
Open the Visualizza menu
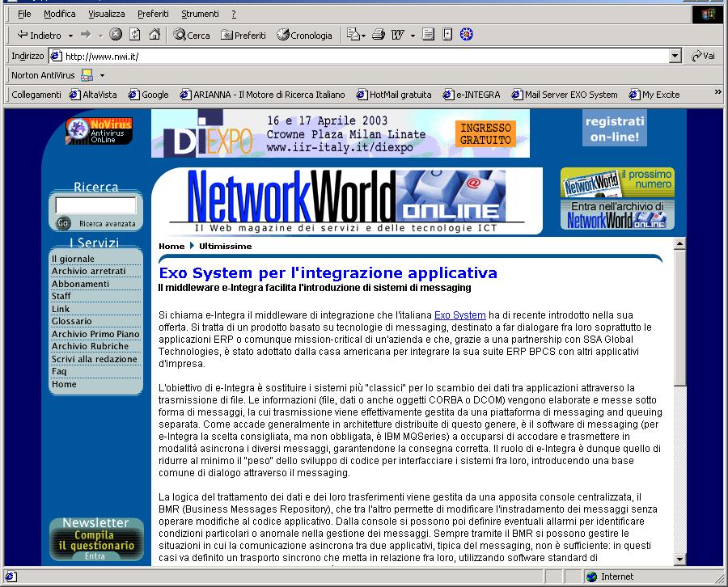(x=107, y=14)
